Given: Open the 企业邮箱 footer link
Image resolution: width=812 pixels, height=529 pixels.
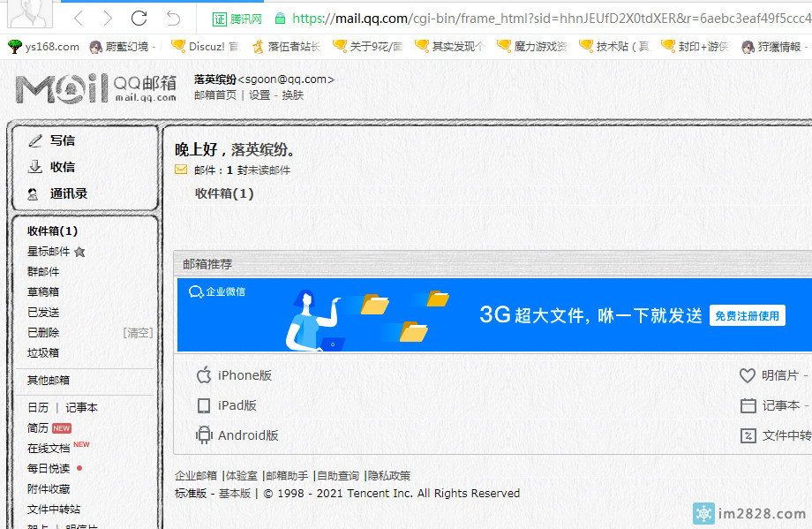Looking at the screenshot, I should coord(196,476).
